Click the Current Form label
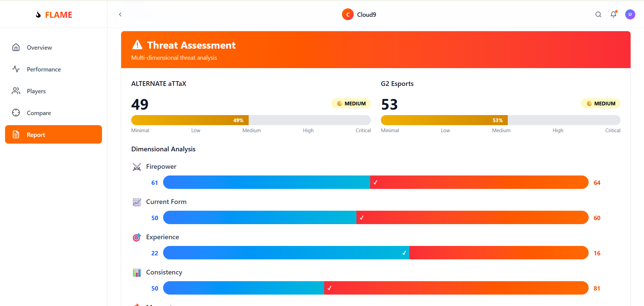 [x=166, y=202]
